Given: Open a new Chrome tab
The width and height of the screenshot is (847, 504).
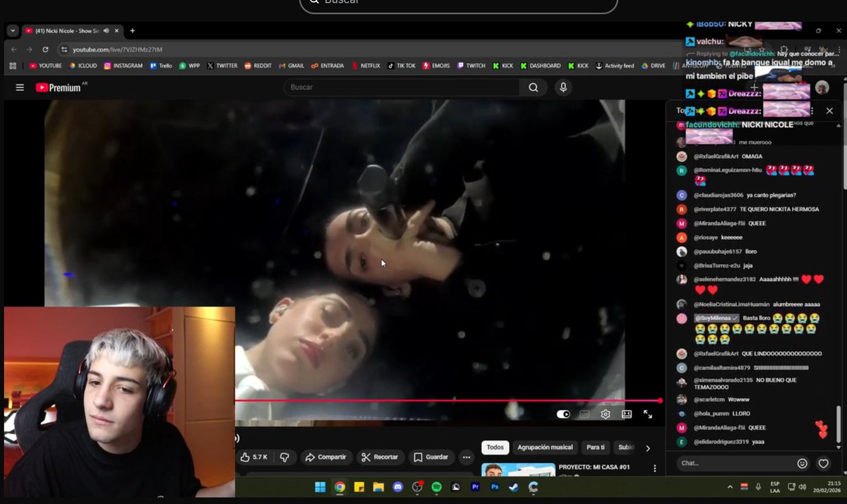Looking at the screenshot, I should click(x=132, y=30).
